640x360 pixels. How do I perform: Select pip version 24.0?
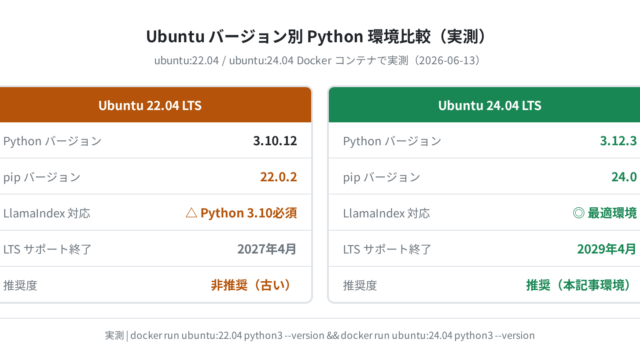tap(624, 177)
